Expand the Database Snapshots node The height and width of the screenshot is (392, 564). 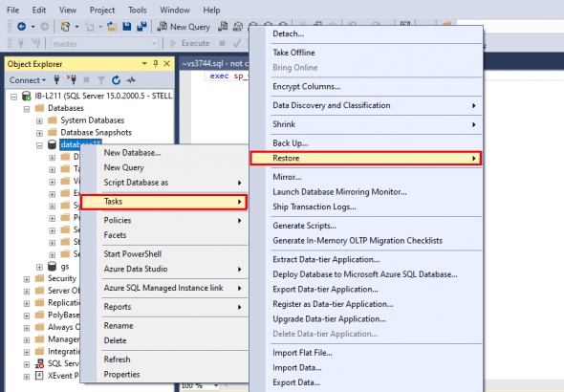click(x=39, y=133)
